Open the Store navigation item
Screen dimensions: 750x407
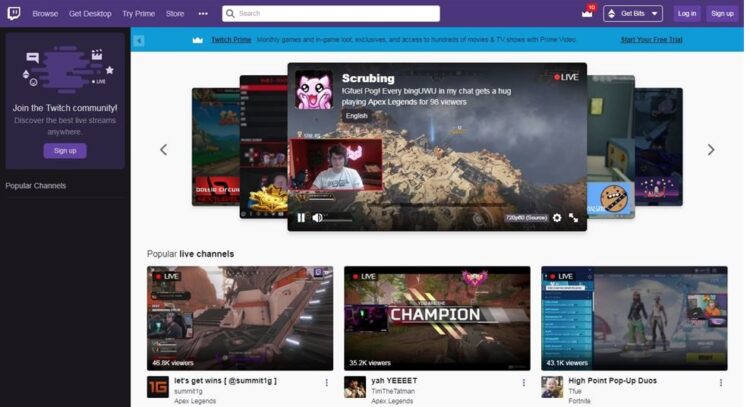pyautogui.click(x=175, y=14)
